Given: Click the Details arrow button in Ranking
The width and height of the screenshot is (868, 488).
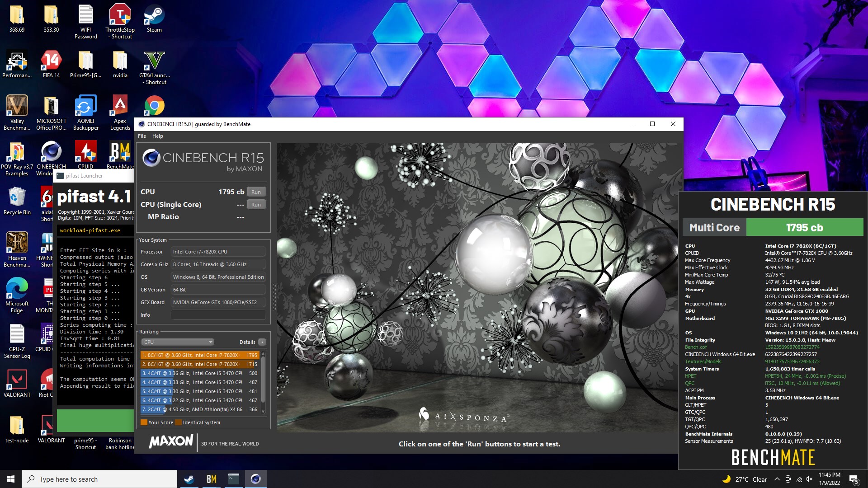Looking at the screenshot, I should click(262, 342).
